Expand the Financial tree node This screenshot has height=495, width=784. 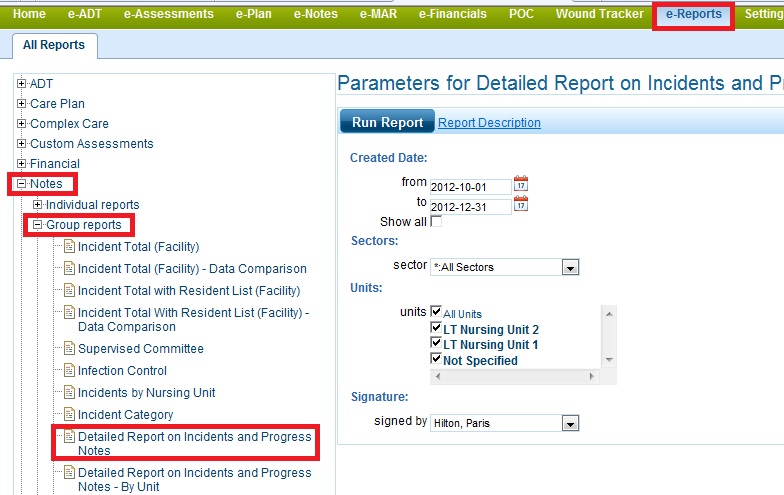pos(22,164)
